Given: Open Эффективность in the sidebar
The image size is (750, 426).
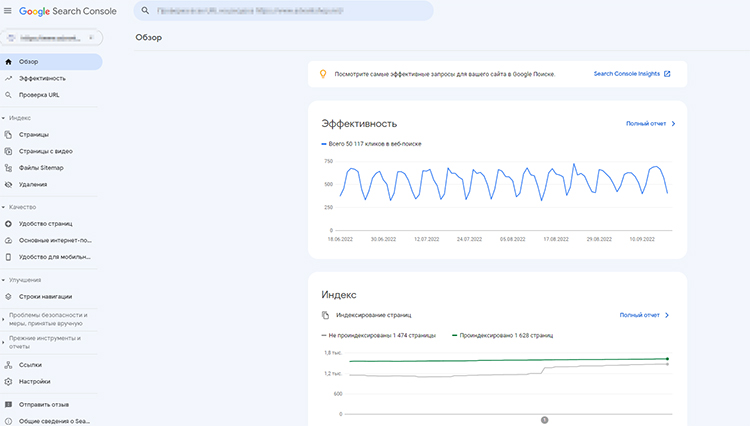Looking at the screenshot, I should [x=42, y=78].
